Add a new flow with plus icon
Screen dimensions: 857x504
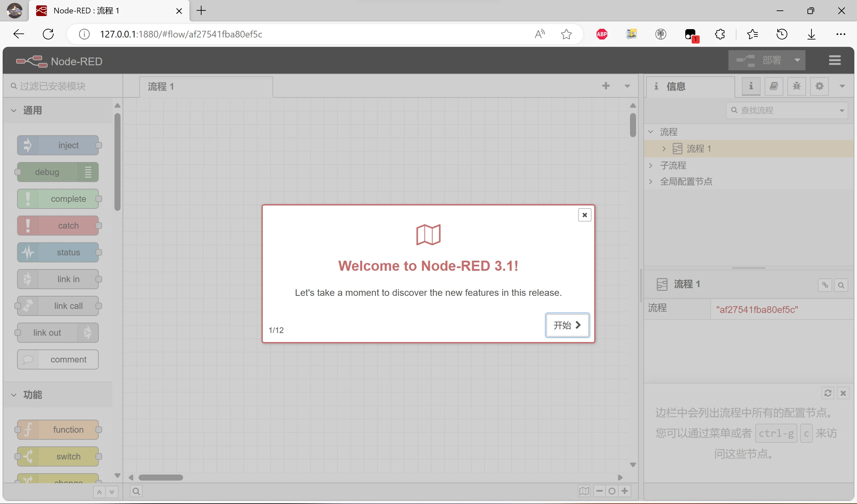606,86
